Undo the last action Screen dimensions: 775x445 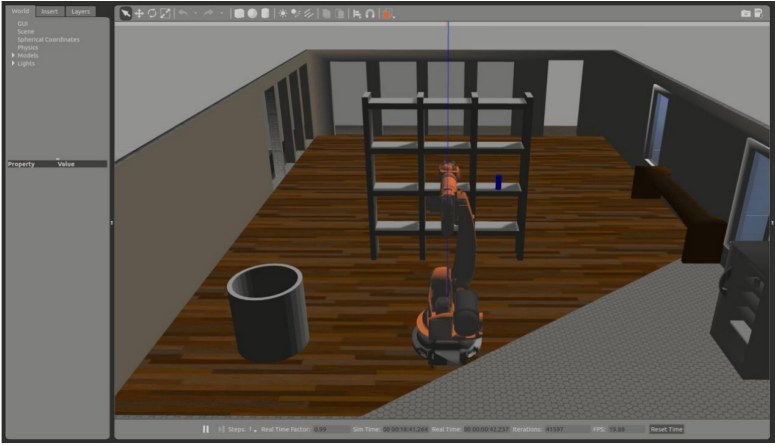pyautogui.click(x=183, y=13)
